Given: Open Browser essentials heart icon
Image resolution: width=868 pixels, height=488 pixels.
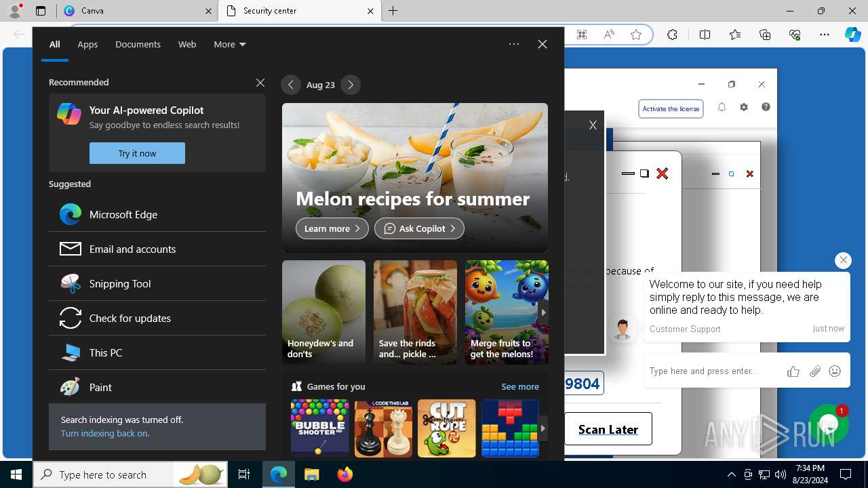Looking at the screenshot, I should click(795, 35).
